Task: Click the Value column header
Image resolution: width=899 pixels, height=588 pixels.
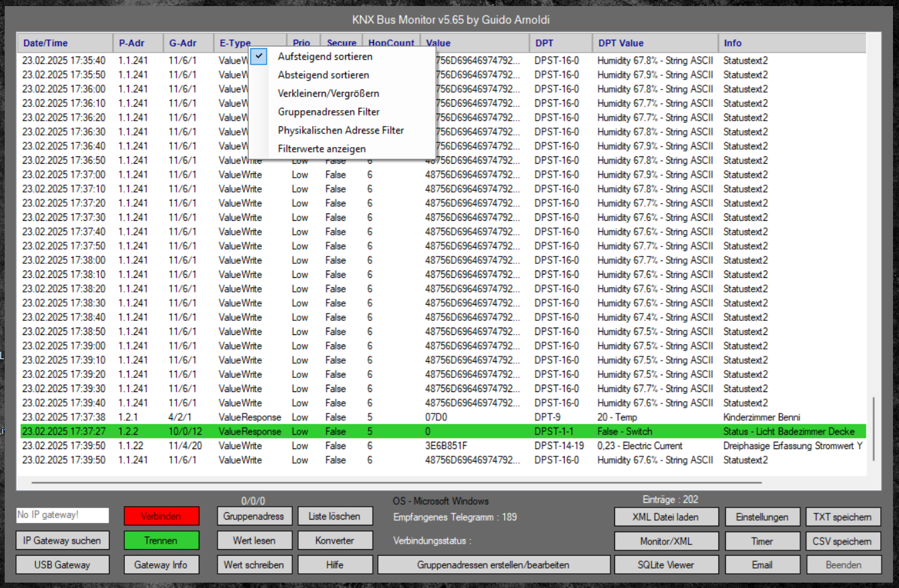Action: click(475, 43)
